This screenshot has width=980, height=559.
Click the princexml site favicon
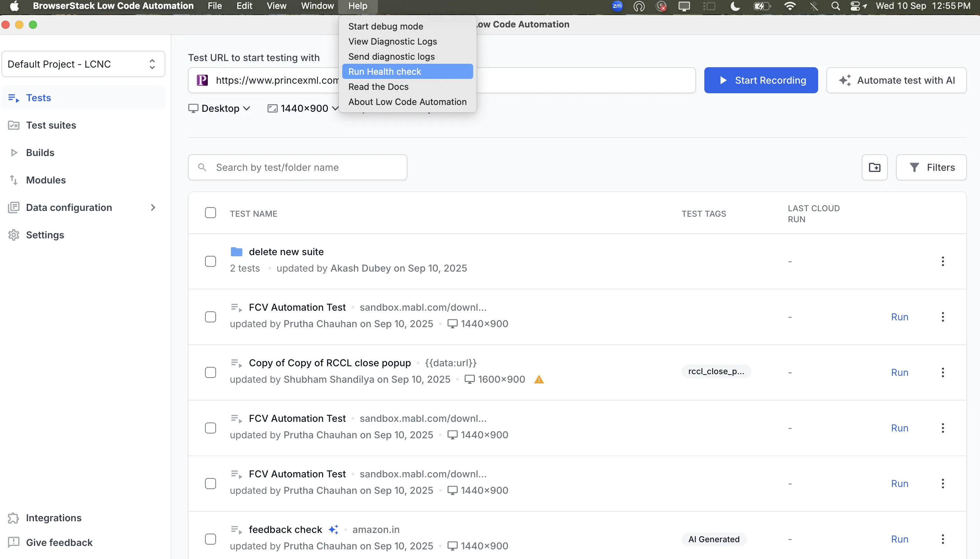202,80
